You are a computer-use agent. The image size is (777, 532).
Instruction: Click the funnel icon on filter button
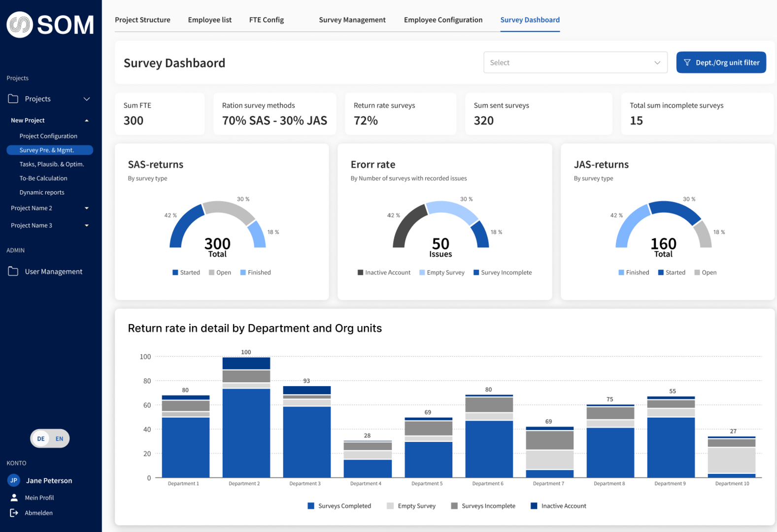click(x=687, y=63)
